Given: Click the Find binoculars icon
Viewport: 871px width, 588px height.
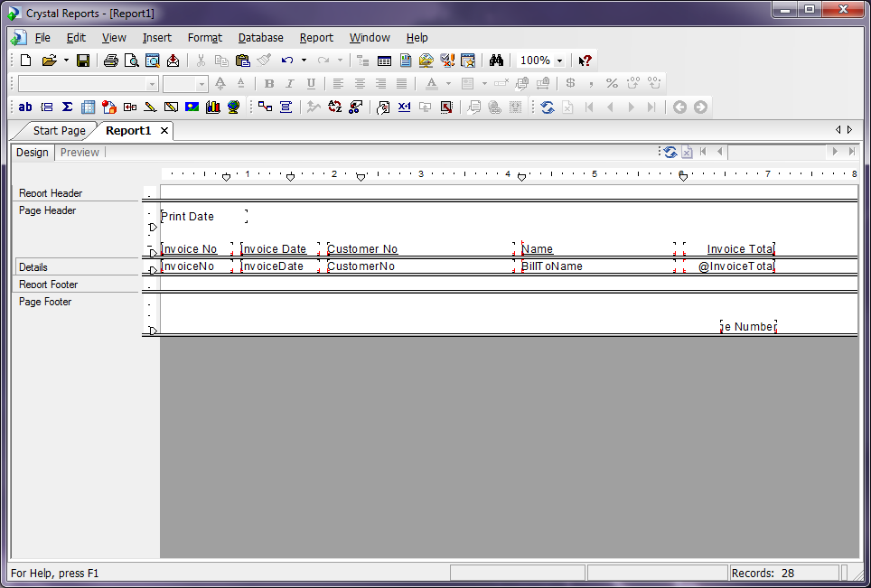Looking at the screenshot, I should click(496, 60).
